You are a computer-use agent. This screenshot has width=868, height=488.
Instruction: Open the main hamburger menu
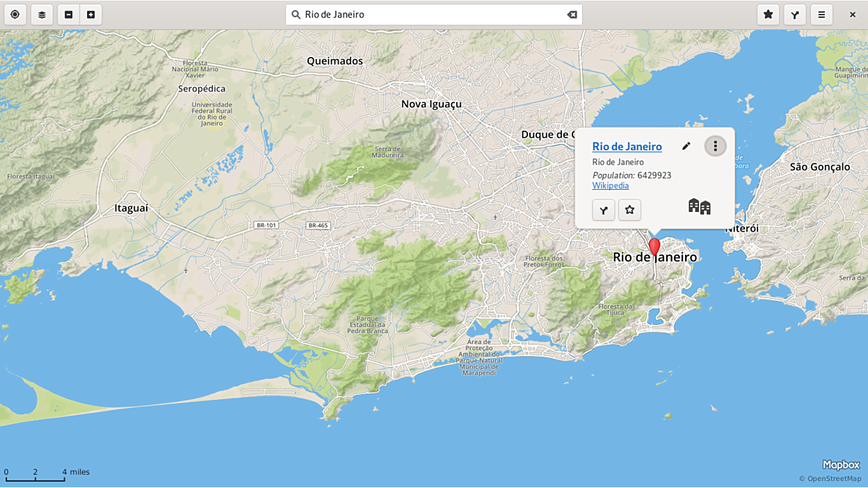click(x=821, y=15)
